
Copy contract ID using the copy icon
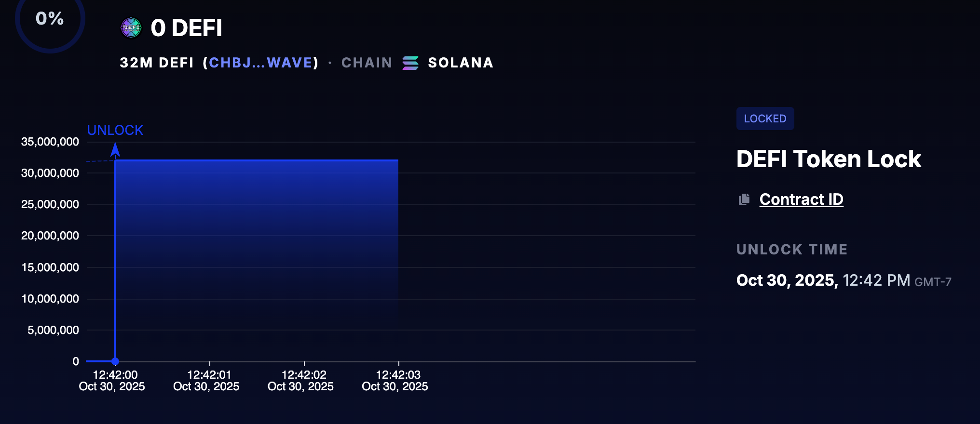pyautogui.click(x=744, y=199)
